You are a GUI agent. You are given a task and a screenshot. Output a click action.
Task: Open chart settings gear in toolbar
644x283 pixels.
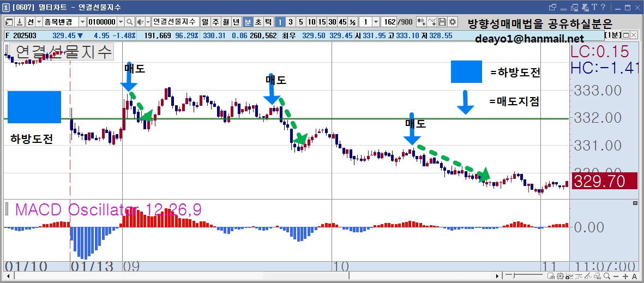(453, 22)
